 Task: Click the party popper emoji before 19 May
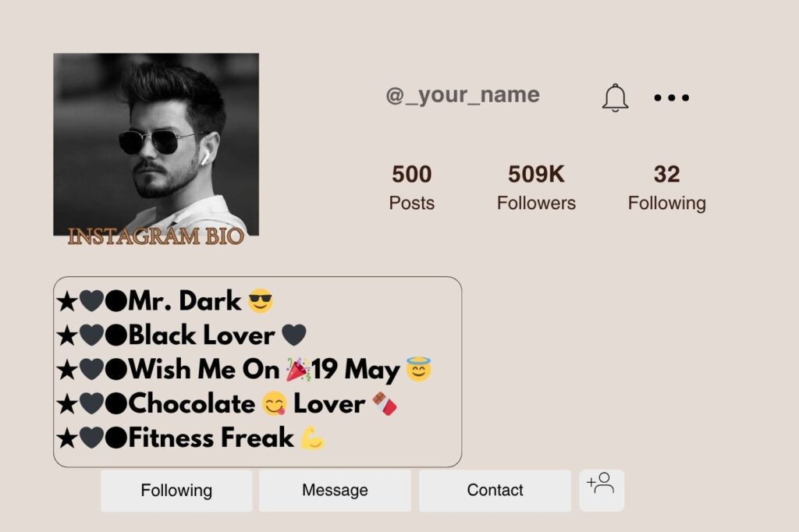pyautogui.click(x=297, y=369)
